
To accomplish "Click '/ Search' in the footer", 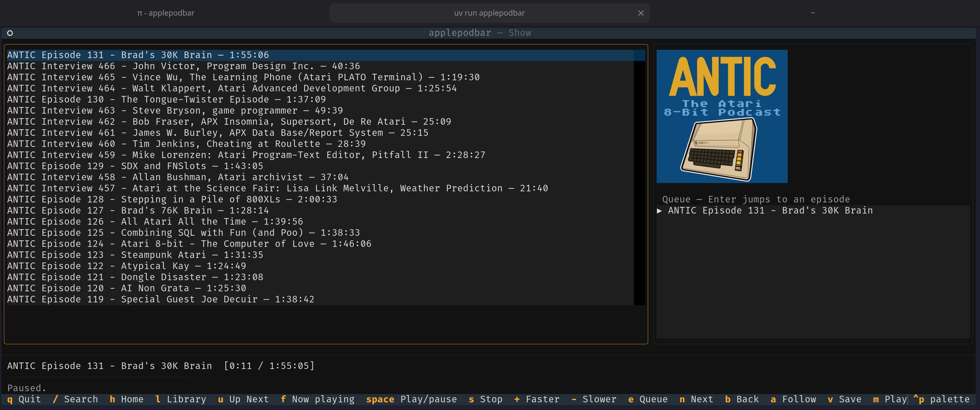I will pyautogui.click(x=75, y=399).
